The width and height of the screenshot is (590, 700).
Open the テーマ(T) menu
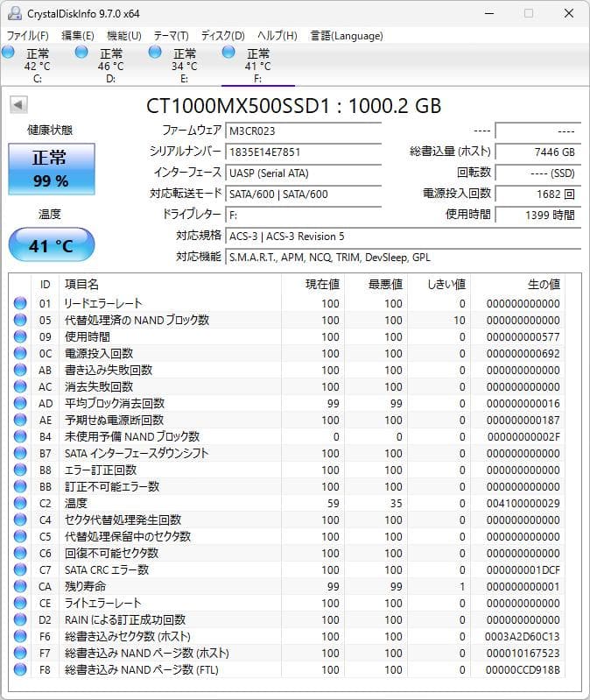[172, 35]
